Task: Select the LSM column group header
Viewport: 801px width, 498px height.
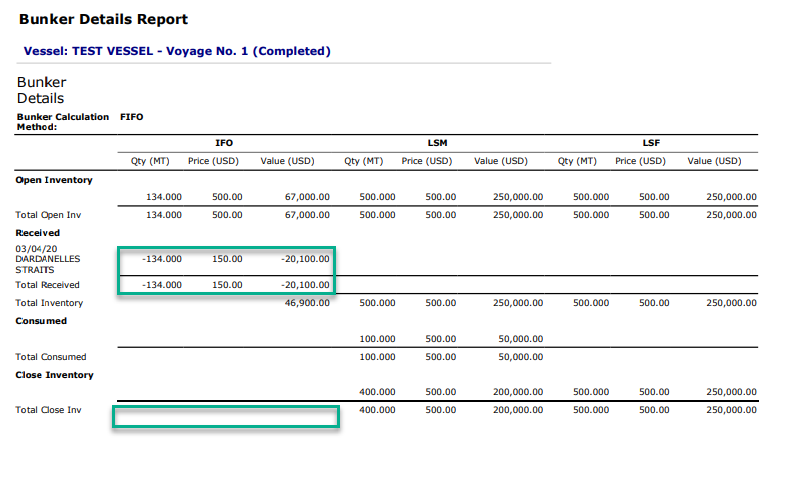Action: pos(437,143)
